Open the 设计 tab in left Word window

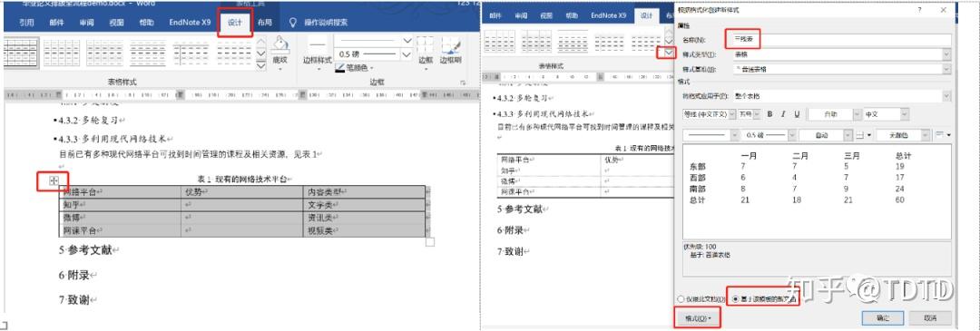[x=234, y=22]
